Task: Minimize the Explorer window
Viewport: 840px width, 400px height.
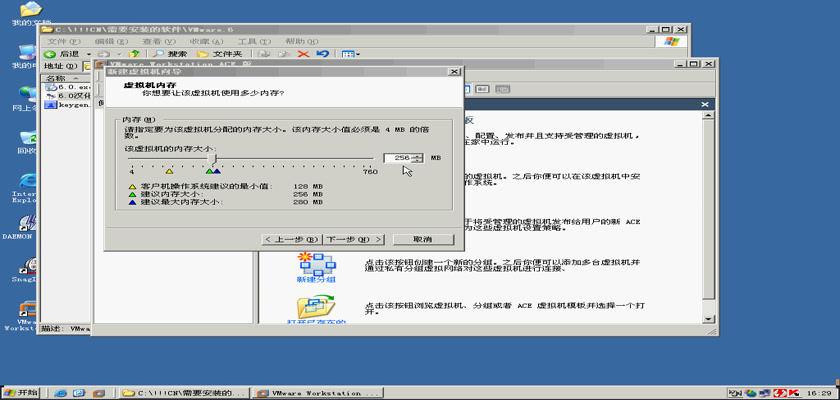Action: 652,29
